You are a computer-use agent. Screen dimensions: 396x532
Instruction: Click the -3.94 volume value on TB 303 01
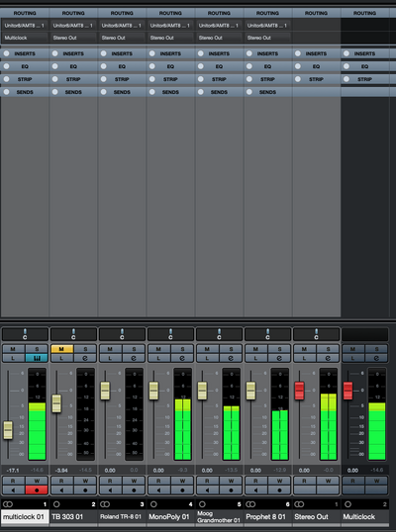pyautogui.click(x=61, y=471)
